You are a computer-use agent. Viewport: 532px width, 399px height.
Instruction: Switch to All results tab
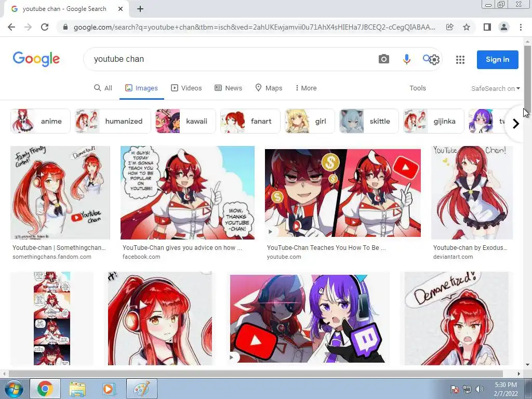[103, 88]
